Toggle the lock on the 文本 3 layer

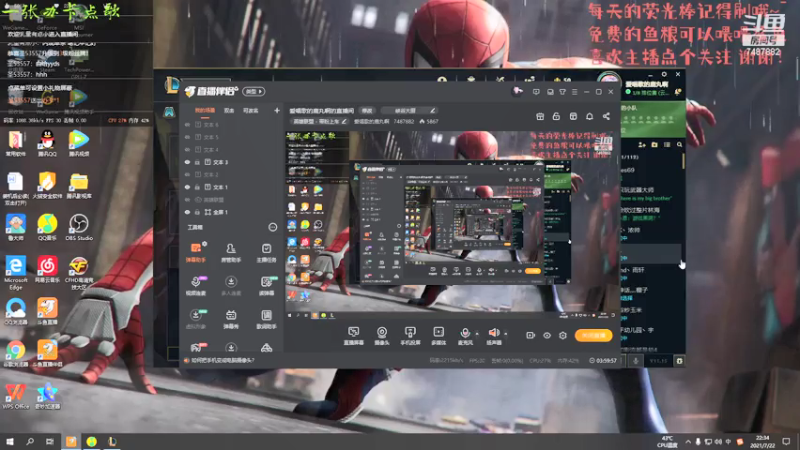[197, 162]
